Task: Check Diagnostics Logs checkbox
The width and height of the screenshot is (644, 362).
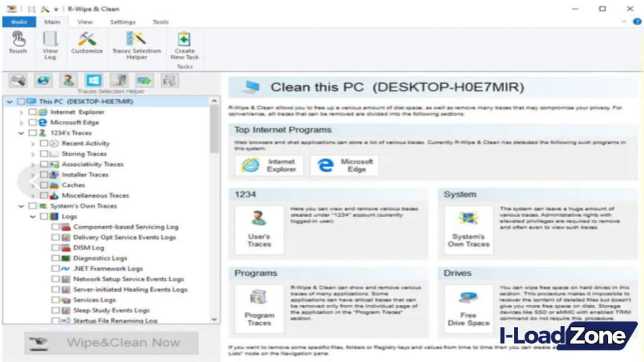Action: pyautogui.click(x=55, y=258)
